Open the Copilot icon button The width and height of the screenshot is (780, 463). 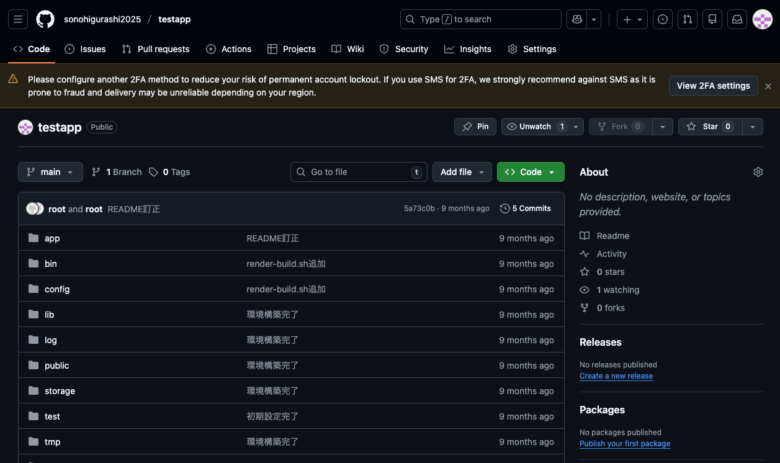(x=576, y=19)
